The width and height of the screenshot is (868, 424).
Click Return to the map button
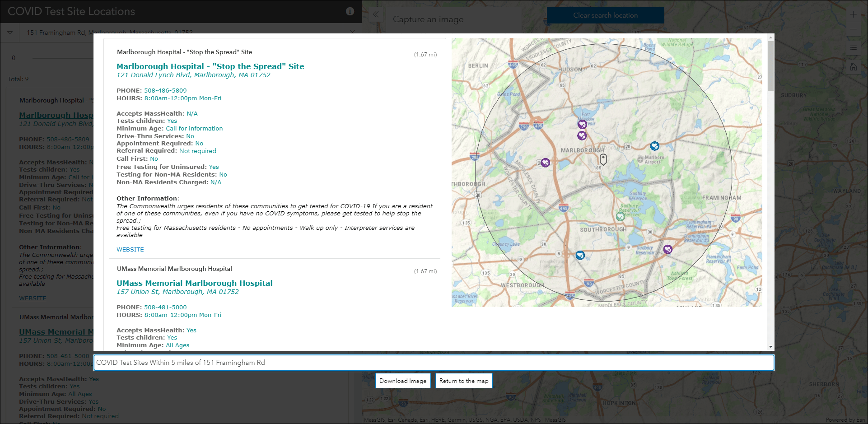464,381
